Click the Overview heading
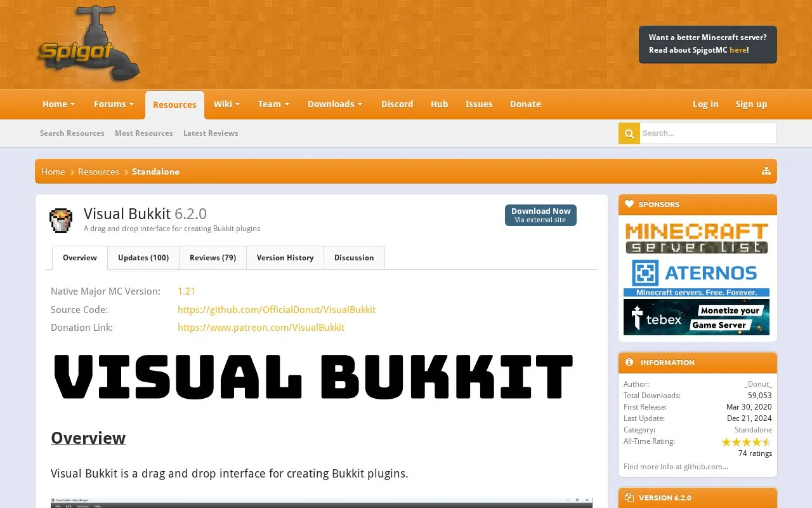 pos(88,438)
